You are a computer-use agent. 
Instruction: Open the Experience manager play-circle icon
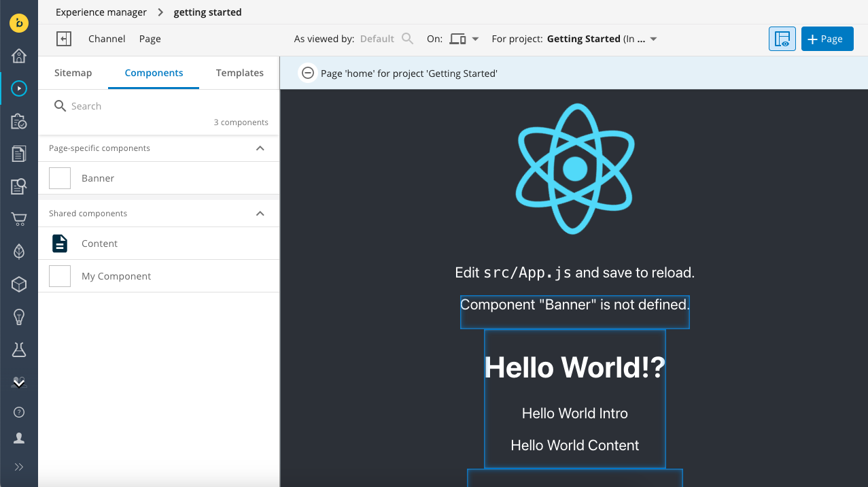(x=19, y=88)
